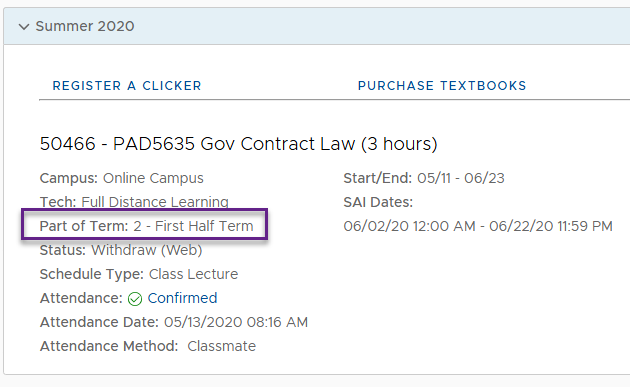Viewport: 630px width, 387px height.
Task: Click the Confirmed attendance link
Action: point(182,298)
